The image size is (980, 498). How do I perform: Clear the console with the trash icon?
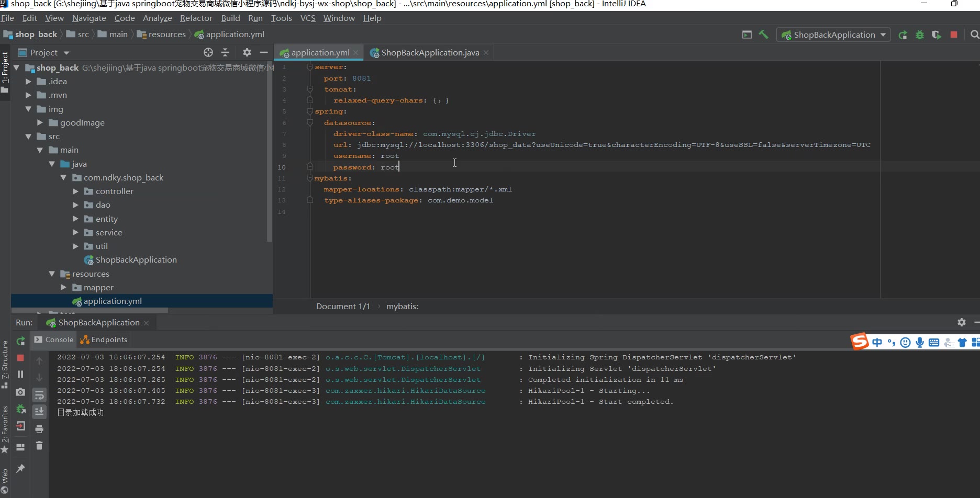click(39, 446)
